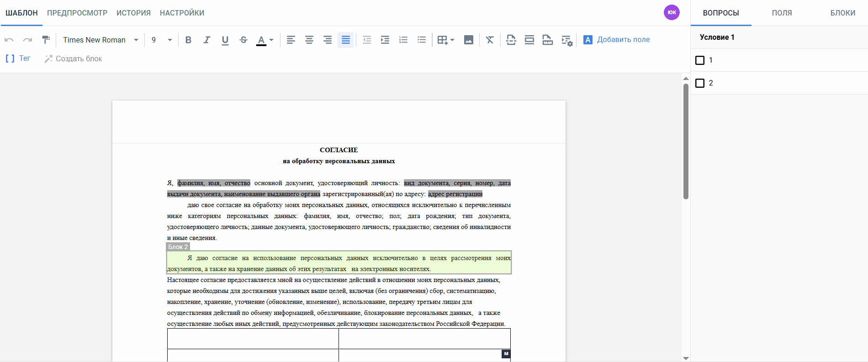Viewport: 868px width, 362px height.
Task: Check the box for option 1
Action: click(700, 60)
